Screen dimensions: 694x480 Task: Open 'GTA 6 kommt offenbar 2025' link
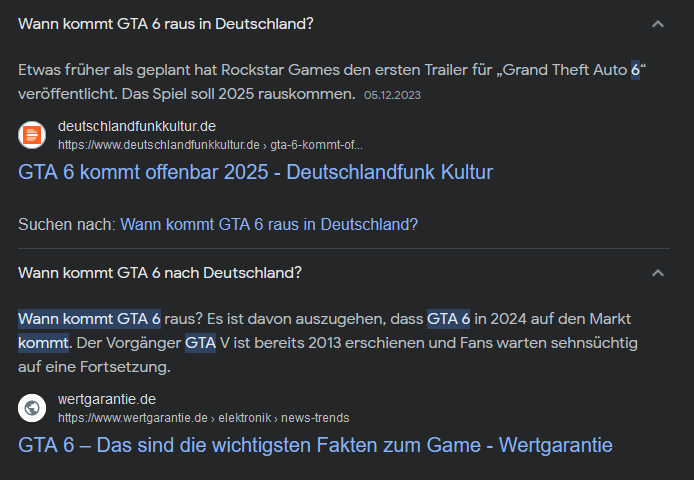(x=255, y=172)
